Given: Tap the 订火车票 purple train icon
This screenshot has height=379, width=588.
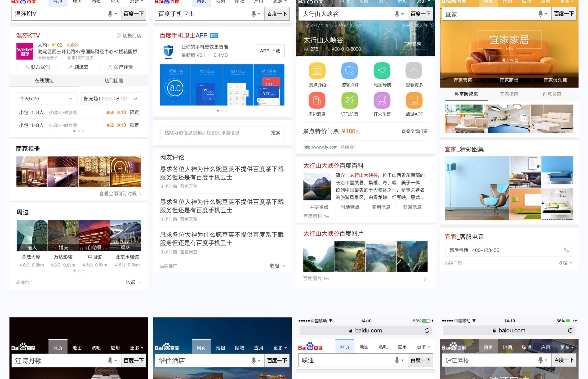Looking at the screenshot, I should [x=382, y=100].
